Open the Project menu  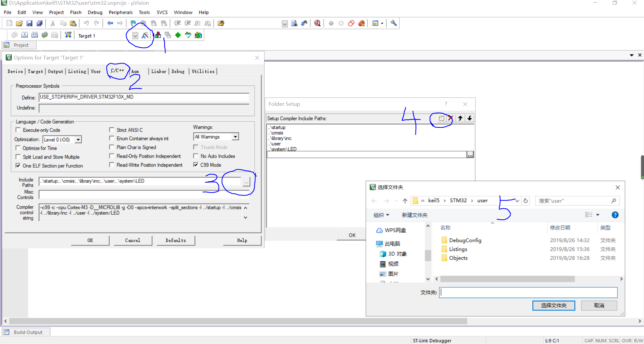click(56, 12)
